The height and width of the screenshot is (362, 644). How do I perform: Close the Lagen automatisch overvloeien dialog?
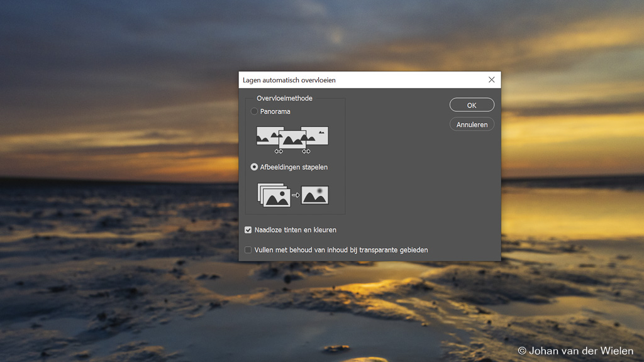492,80
